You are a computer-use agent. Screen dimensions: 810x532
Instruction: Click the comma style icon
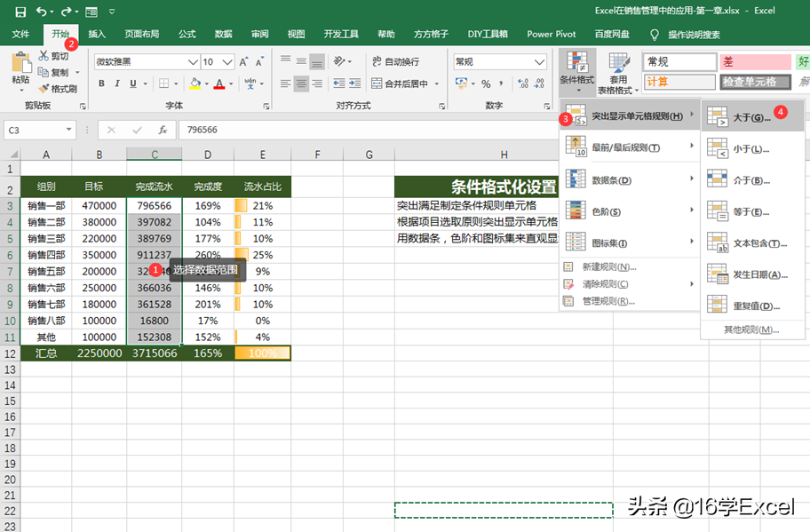(501, 83)
